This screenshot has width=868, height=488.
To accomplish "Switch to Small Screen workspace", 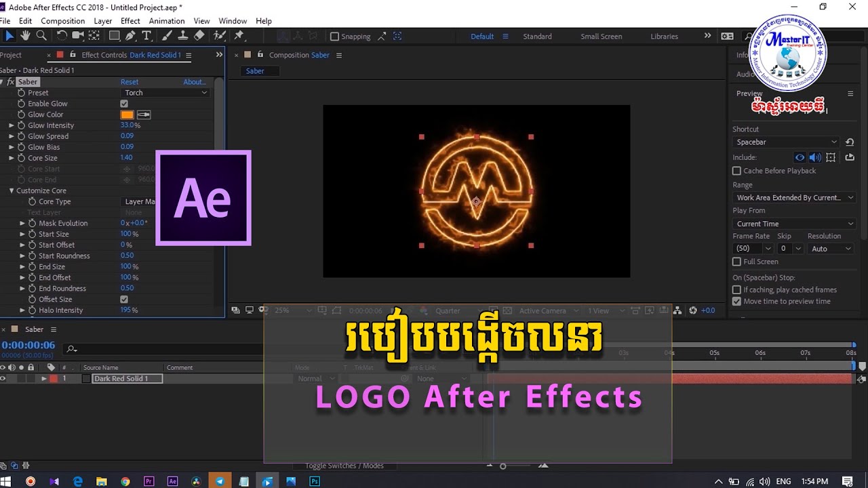I will 601,37.
